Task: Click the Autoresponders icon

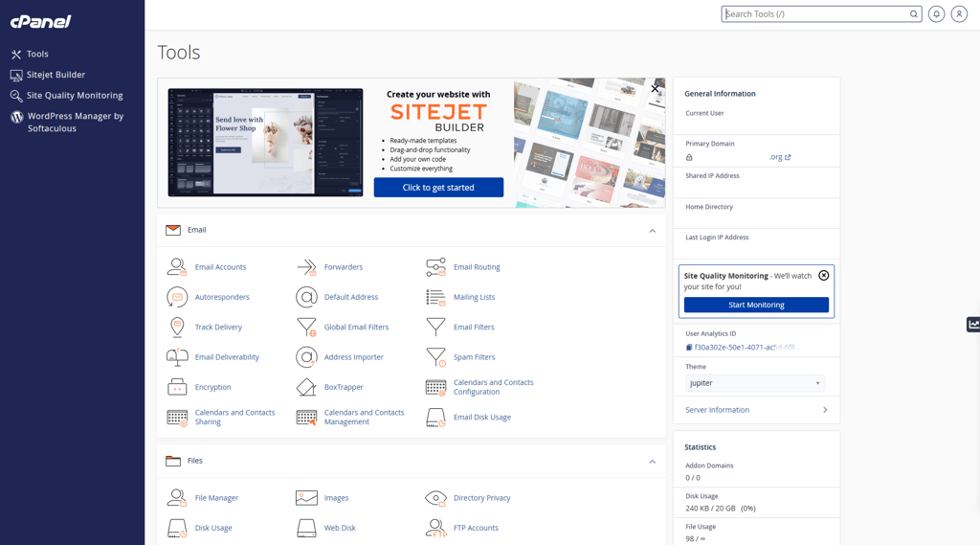Action: click(x=177, y=297)
